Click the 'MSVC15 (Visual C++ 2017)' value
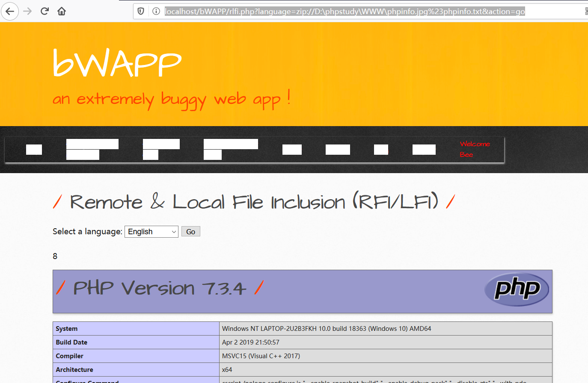Screen dimensions: 588x383 [261, 356]
